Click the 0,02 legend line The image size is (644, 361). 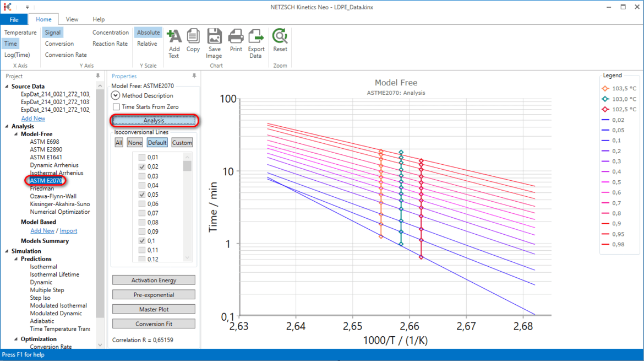[605, 120]
